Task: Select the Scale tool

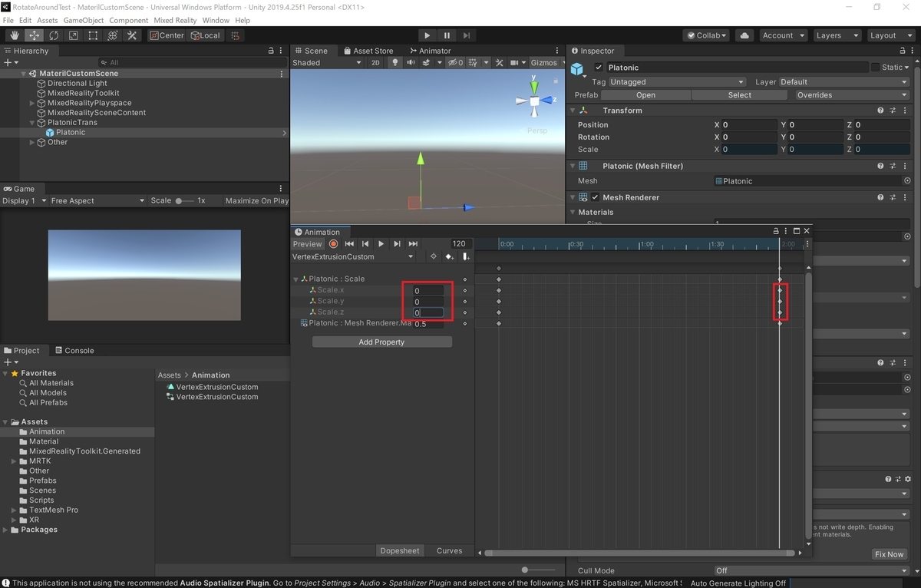Action: [x=74, y=35]
